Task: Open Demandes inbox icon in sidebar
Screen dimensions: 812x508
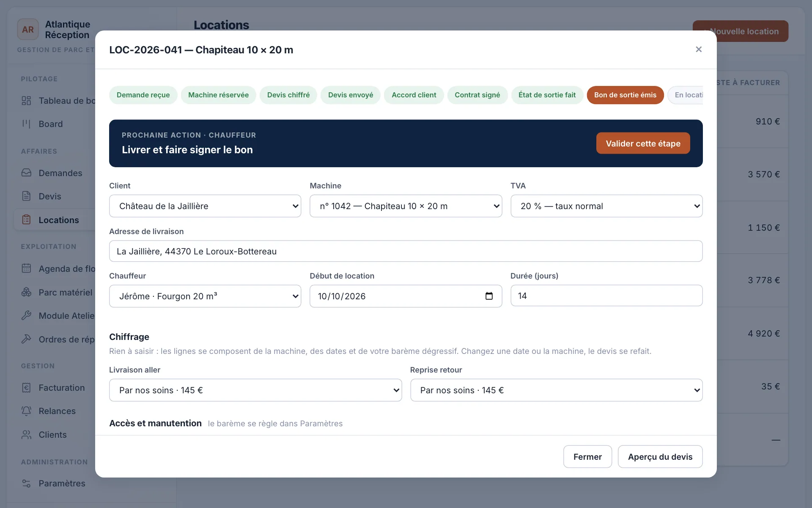Action: click(x=26, y=173)
